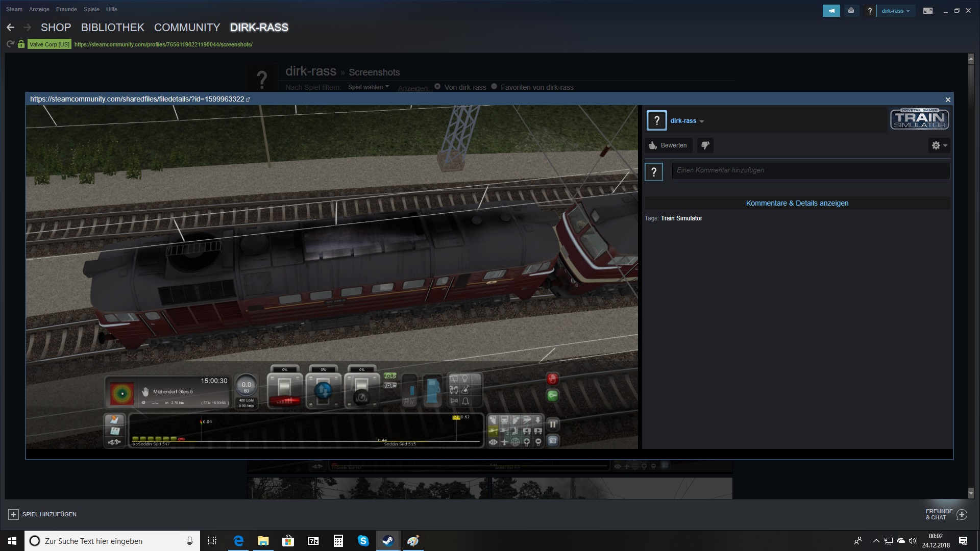Open the BIBLIOTHEK tab
The image size is (980, 551).
[112, 28]
